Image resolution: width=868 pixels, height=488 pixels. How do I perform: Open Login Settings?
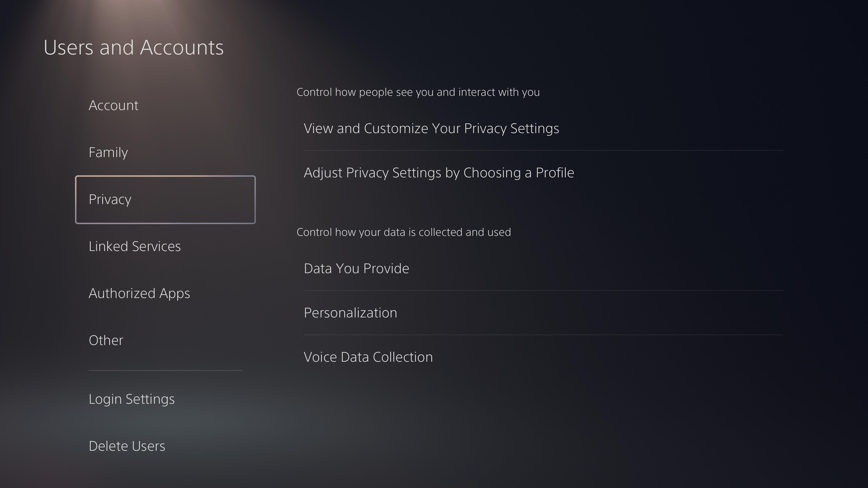(x=131, y=399)
